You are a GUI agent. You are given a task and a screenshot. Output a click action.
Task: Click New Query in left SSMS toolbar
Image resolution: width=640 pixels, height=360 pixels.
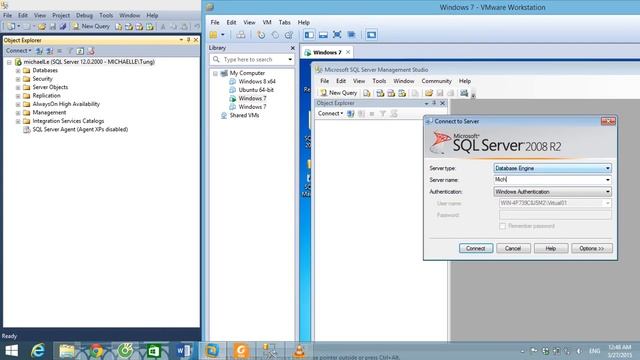click(91, 26)
